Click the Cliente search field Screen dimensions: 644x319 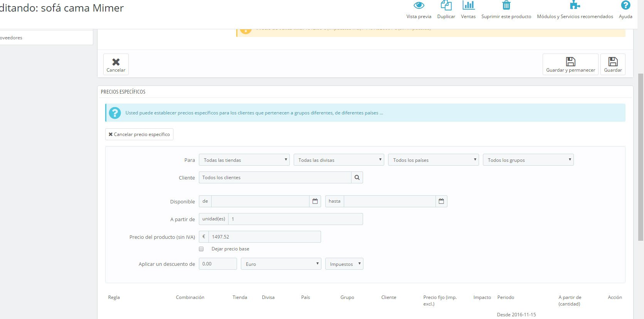[x=275, y=178]
